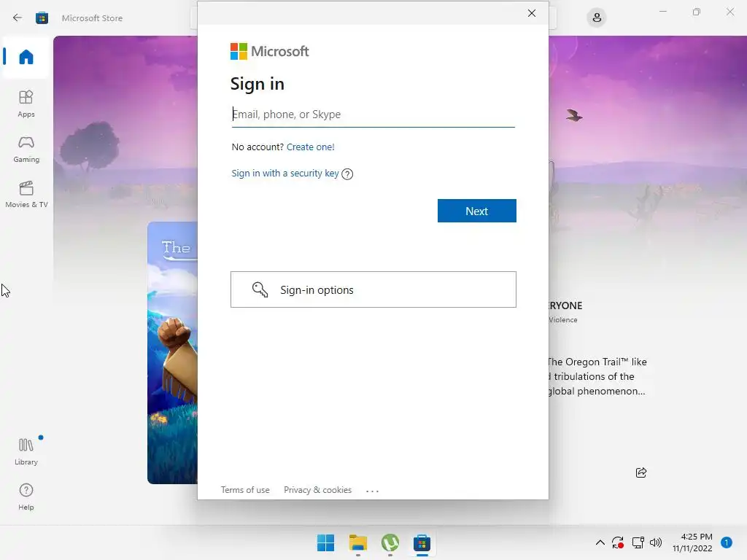Screen dimensions: 747x560
Task: Open Help in the Store sidebar
Action: (x=26, y=497)
